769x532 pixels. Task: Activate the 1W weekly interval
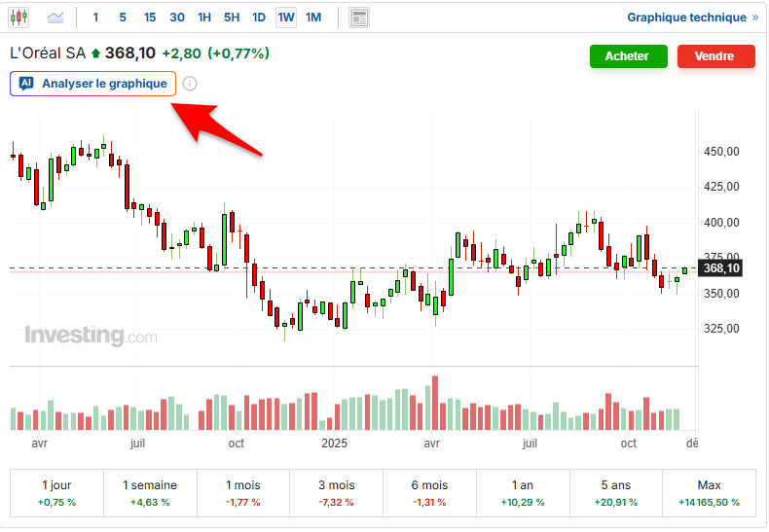[x=286, y=18]
